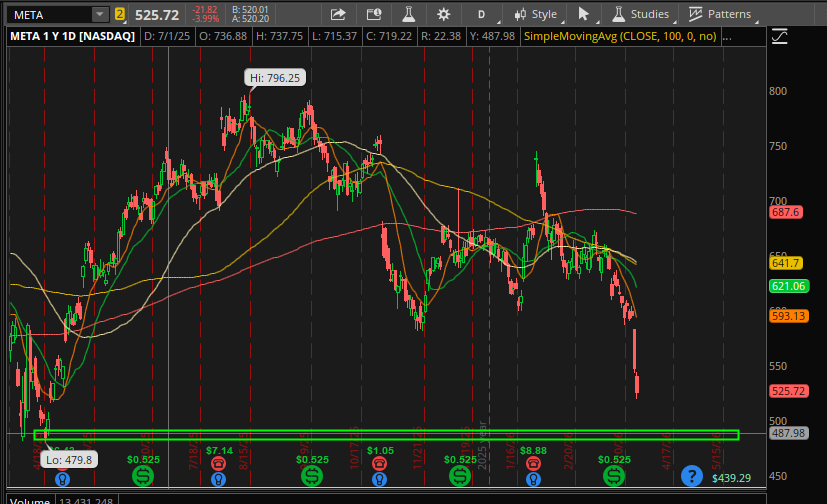Click the lightbulb icon below the Lo: 479.8 bubble
The image size is (827, 504).
[62, 479]
